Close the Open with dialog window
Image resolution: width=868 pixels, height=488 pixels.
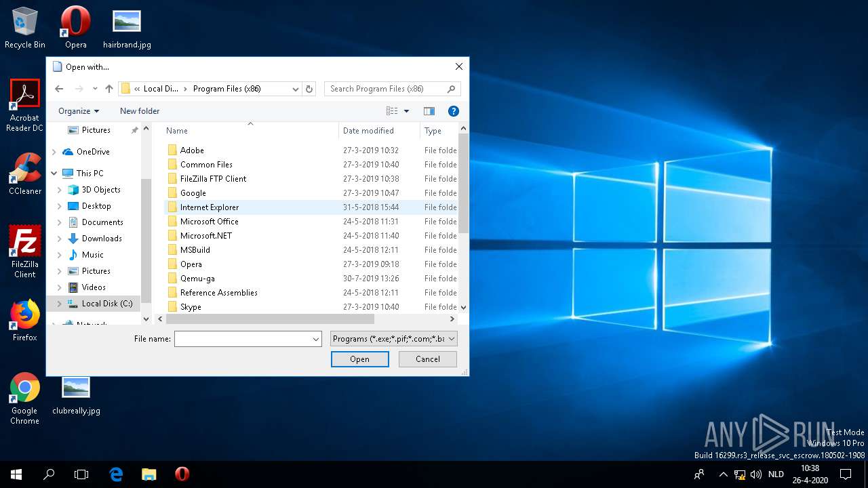coord(459,66)
